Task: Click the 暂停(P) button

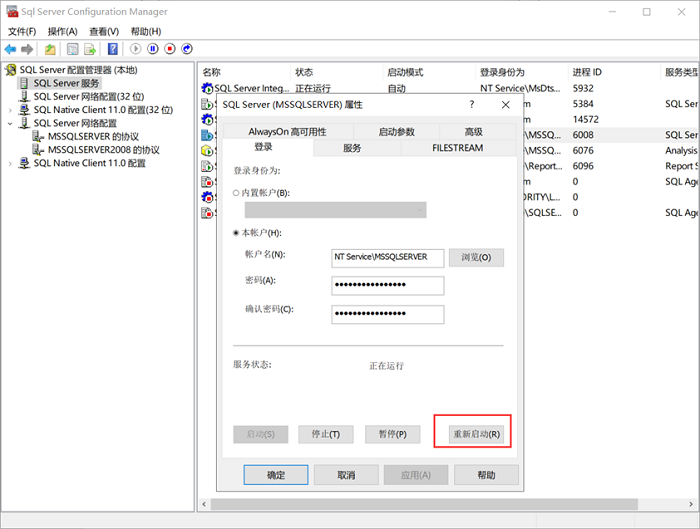Action: pos(393,434)
